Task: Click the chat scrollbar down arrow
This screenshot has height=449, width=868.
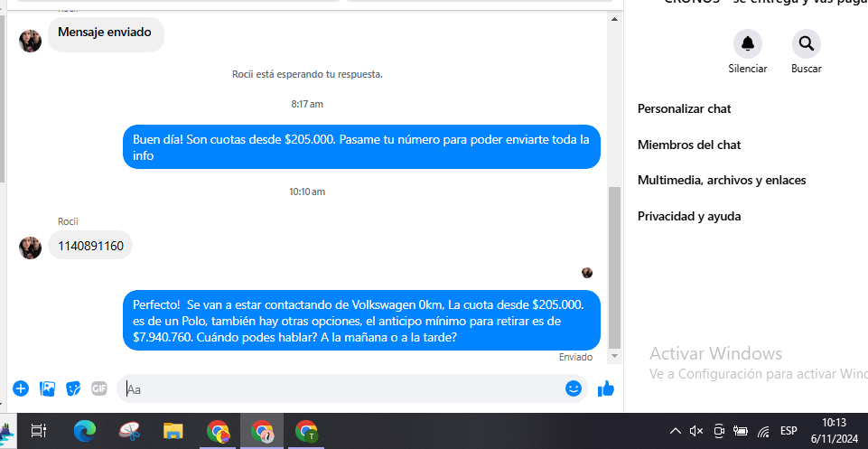Action: click(x=614, y=355)
